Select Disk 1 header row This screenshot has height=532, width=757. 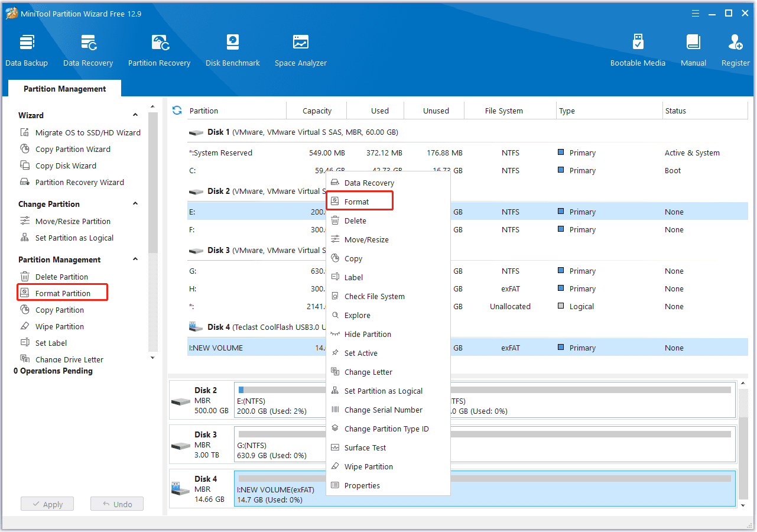click(x=467, y=132)
